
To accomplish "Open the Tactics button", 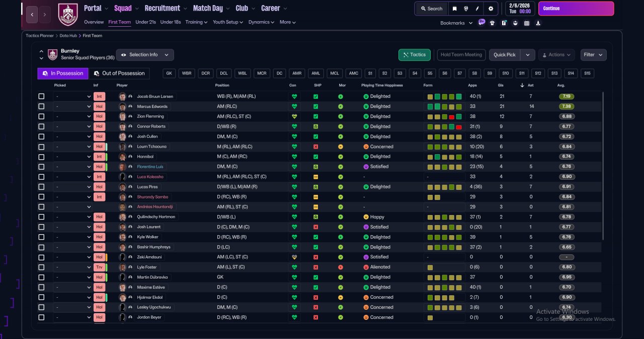I will point(415,55).
